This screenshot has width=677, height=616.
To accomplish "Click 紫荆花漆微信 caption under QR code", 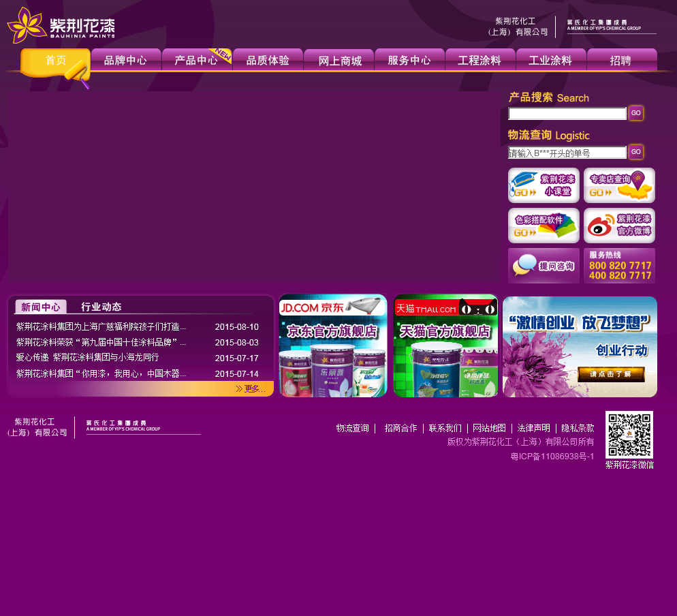I will click(629, 465).
